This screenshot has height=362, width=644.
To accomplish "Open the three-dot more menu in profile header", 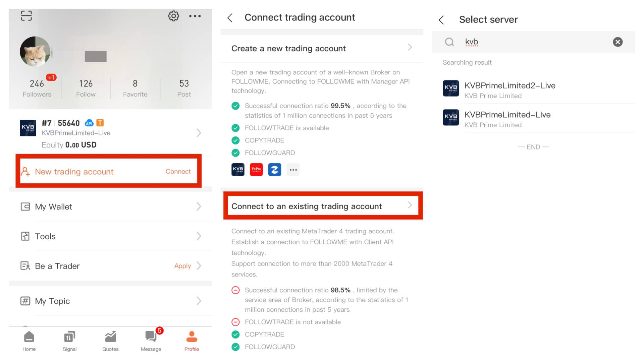I will (195, 16).
